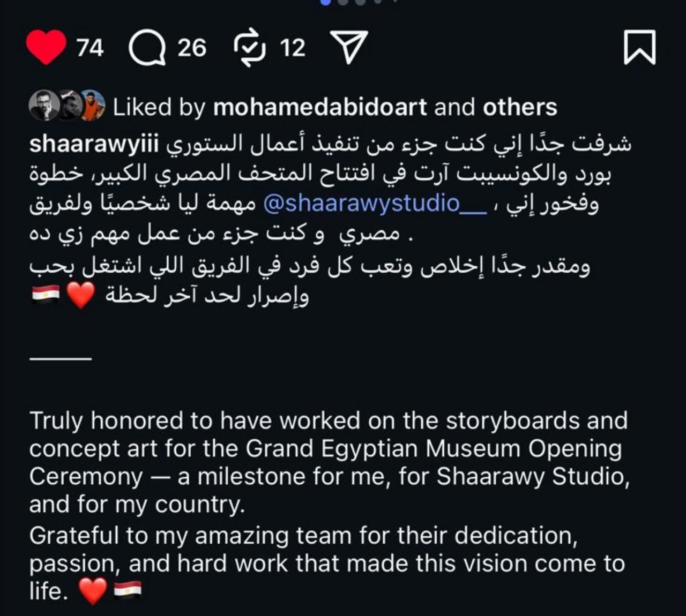The width and height of the screenshot is (686, 616).
Task: Select the Egyptian flag emoji in the caption
Action: 45,294
